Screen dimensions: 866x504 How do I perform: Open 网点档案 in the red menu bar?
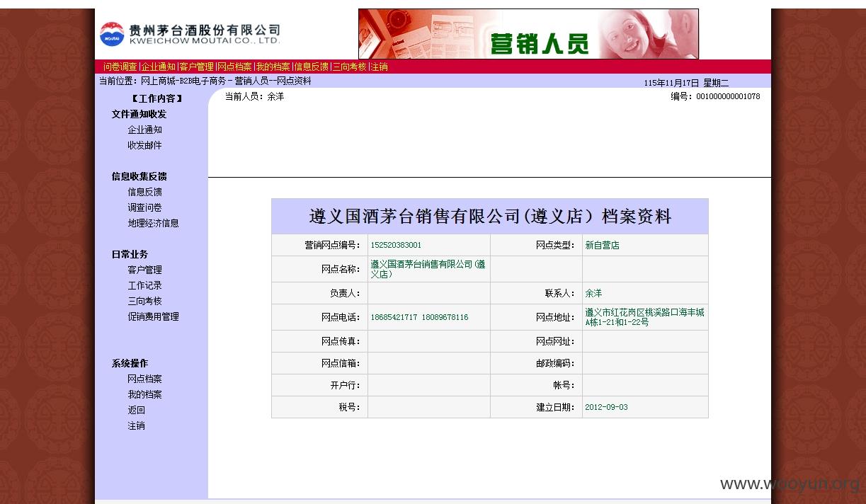tap(234, 67)
